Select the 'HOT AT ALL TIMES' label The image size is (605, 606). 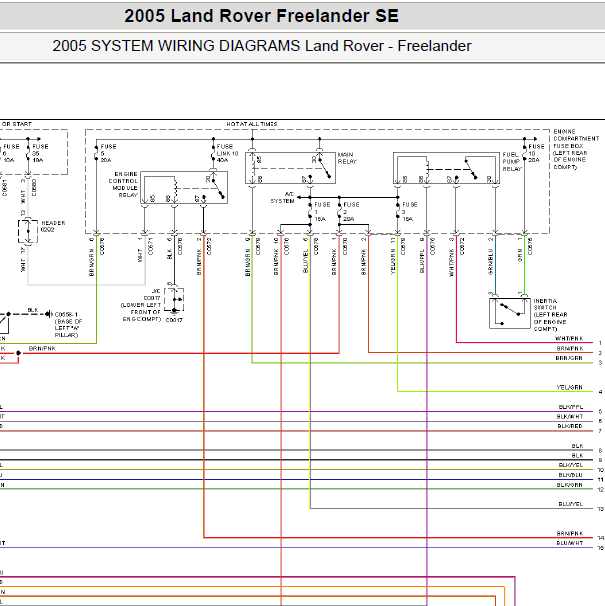click(252, 124)
